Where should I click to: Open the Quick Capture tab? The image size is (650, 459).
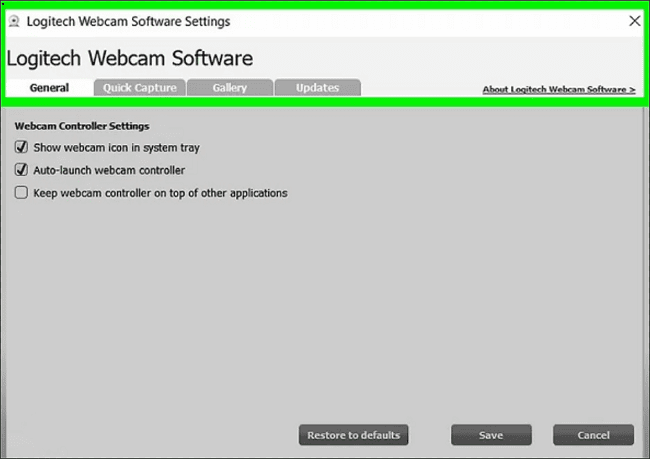point(140,87)
